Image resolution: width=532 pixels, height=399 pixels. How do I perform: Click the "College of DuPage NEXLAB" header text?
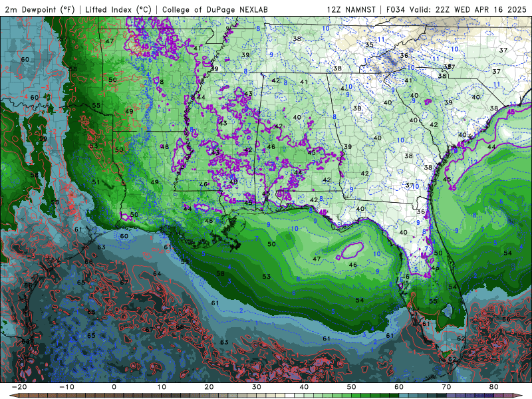(x=215, y=9)
